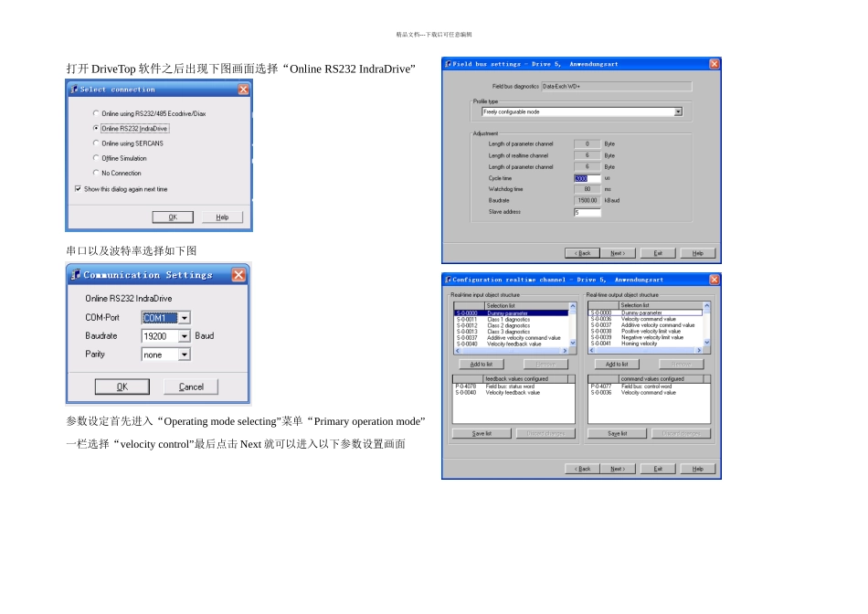The height and width of the screenshot is (614, 868).
Task: Click Add to list under output structure
Action: point(617,365)
